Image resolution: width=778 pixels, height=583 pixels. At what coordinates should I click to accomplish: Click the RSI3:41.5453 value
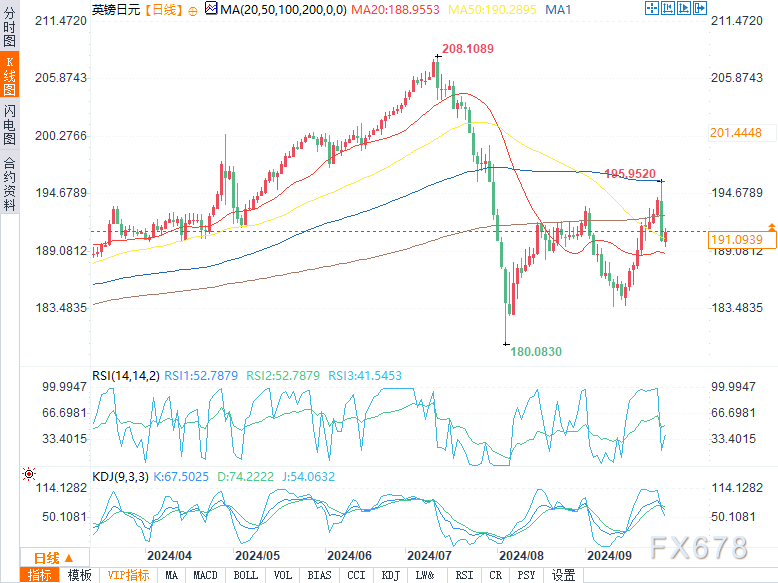tap(365, 376)
